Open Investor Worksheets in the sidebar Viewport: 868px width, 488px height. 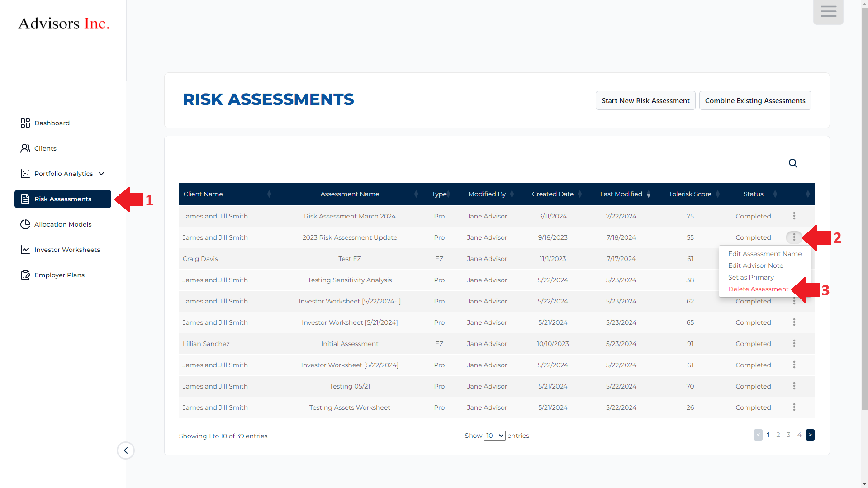point(67,250)
